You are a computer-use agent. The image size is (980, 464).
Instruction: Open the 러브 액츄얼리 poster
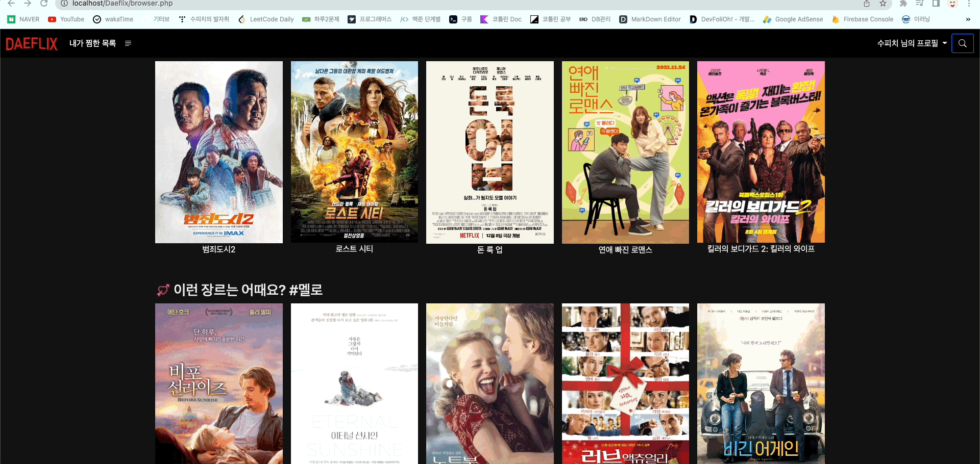click(625, 384)
